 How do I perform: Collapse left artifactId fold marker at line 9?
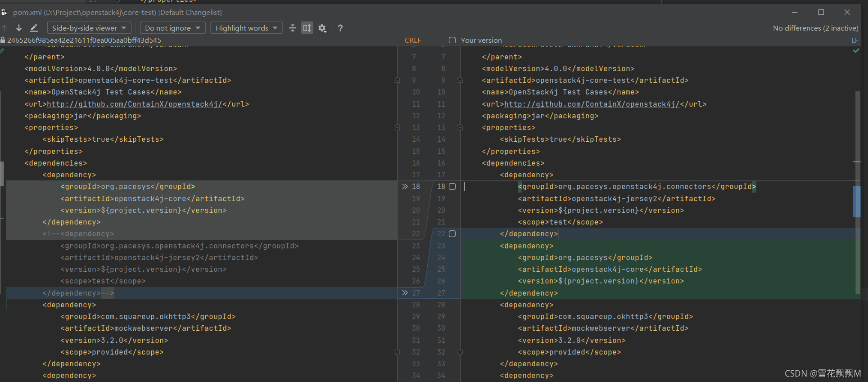point(397,80)
